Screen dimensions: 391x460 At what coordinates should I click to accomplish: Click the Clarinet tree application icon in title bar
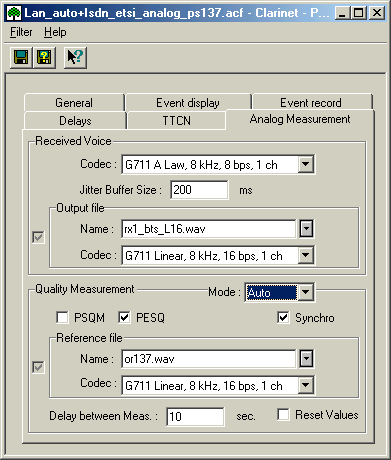click(14, 13)
